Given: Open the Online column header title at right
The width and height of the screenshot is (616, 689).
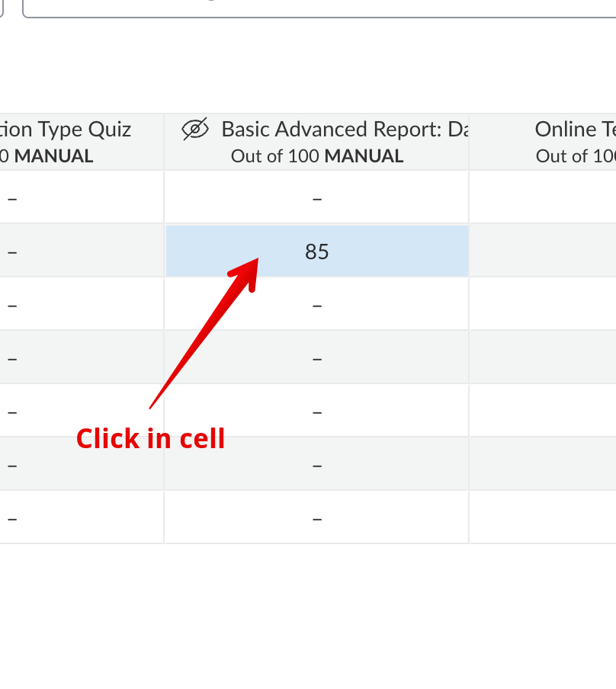Looking at the screenshot, I should [x=575, y=130].
